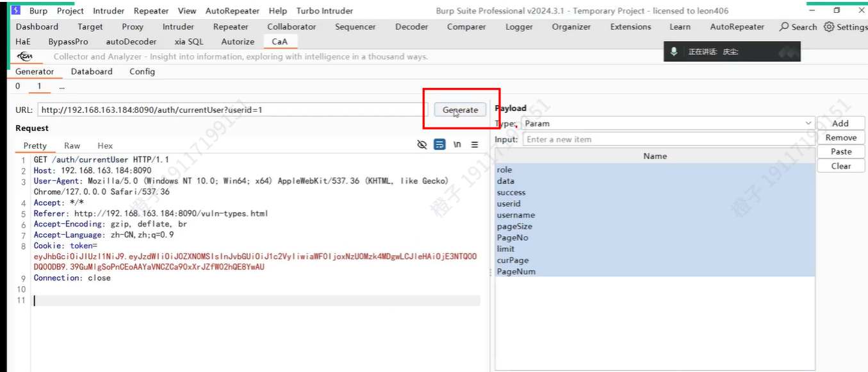868x372 pixels.
Task: Open the Intruder menu in menu bar
Action: click(109, 11)
